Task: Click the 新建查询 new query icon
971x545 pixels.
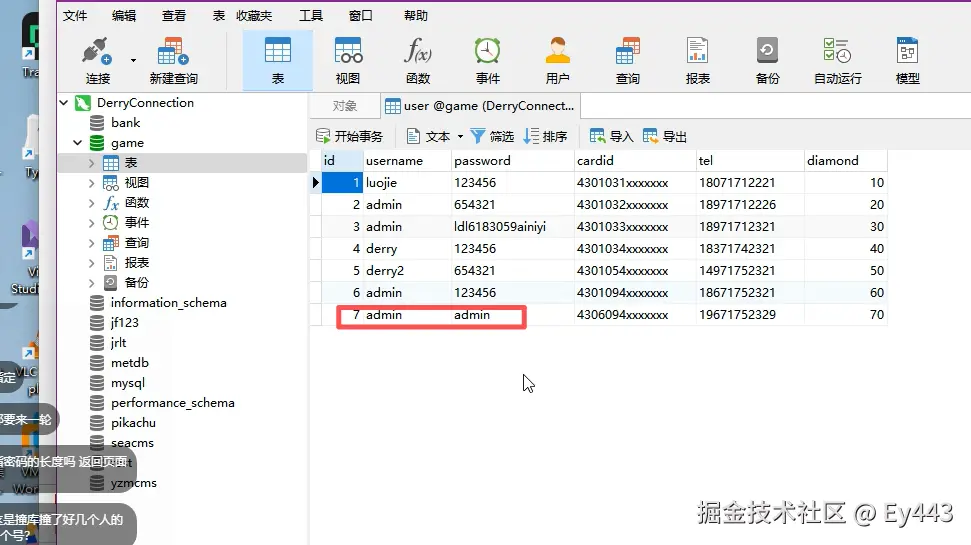Action: pos(173,60)
